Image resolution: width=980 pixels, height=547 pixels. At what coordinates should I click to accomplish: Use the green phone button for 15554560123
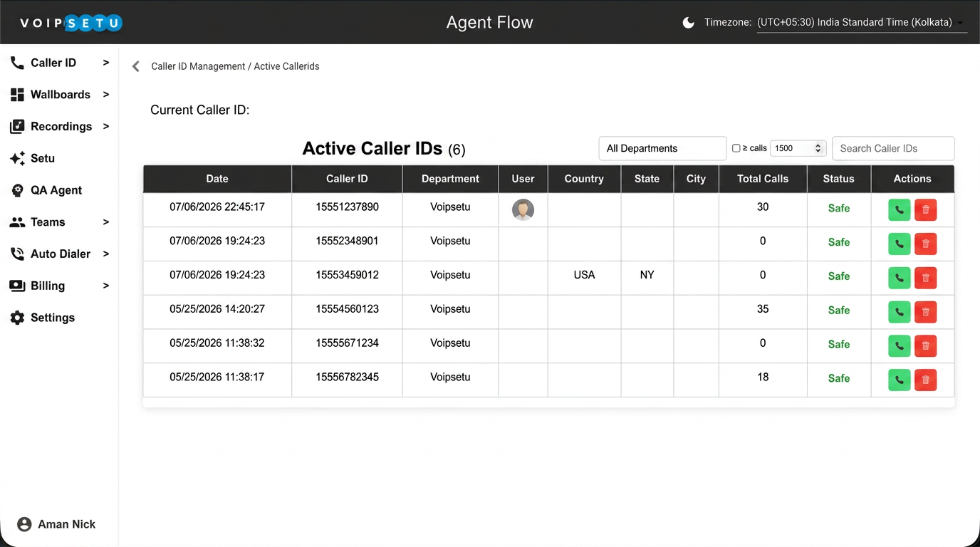900,312
